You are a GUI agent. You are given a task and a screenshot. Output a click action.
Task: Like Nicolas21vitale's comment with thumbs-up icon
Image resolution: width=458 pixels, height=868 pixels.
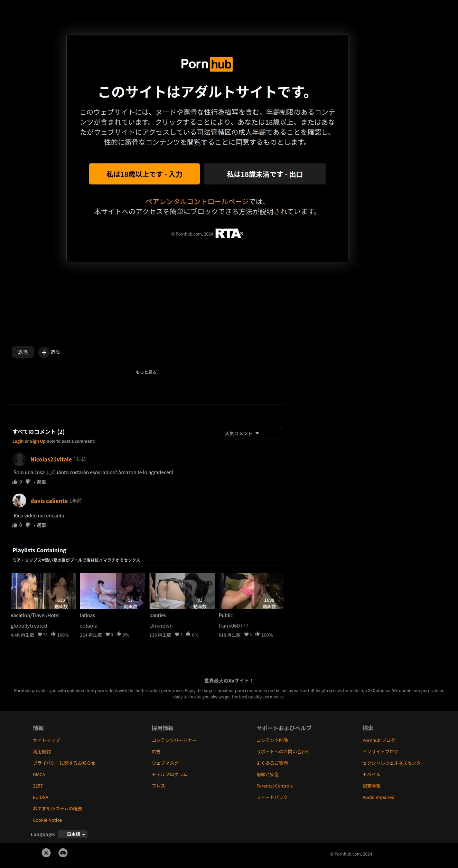15,482
